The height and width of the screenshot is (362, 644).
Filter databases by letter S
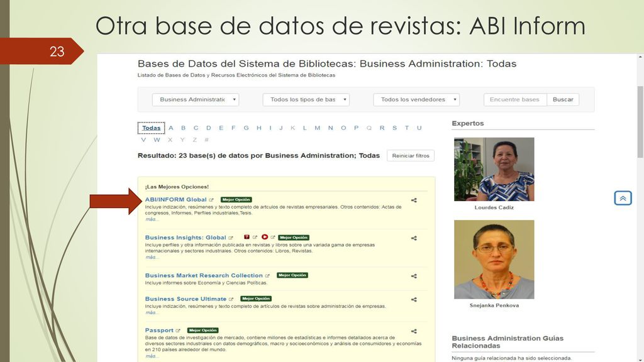394,128
